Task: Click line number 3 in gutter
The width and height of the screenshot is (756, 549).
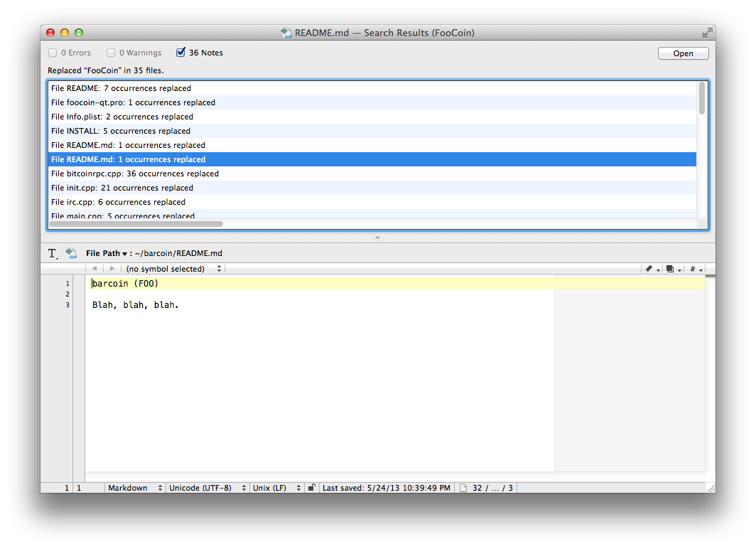Action: pos(67,305)
